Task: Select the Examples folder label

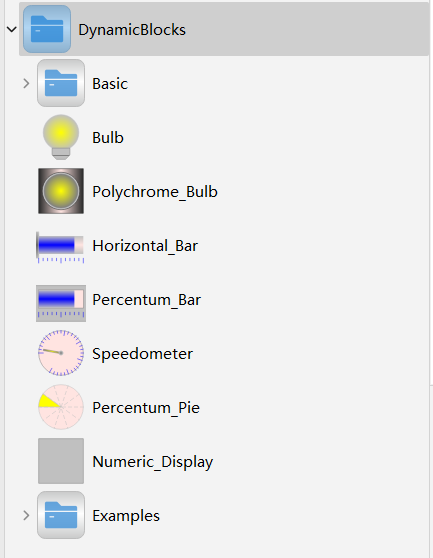Action: click(126, 516)
